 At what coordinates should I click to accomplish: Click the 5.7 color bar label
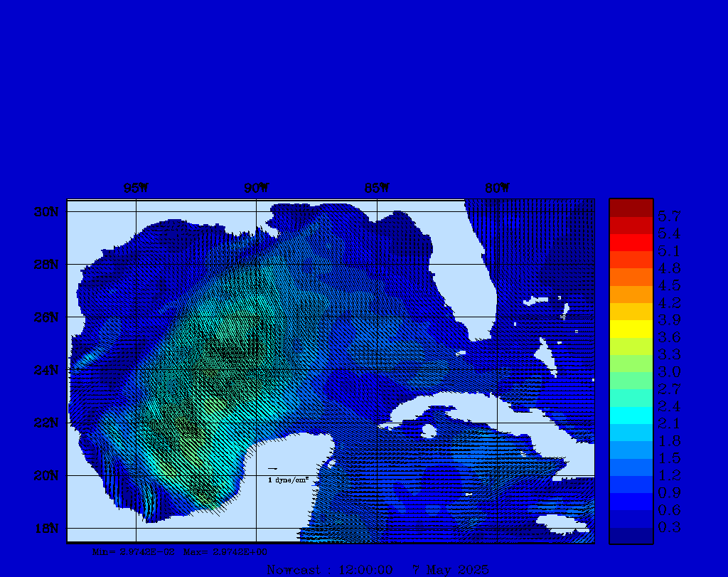pyautogui.click(x=669, y=216)
